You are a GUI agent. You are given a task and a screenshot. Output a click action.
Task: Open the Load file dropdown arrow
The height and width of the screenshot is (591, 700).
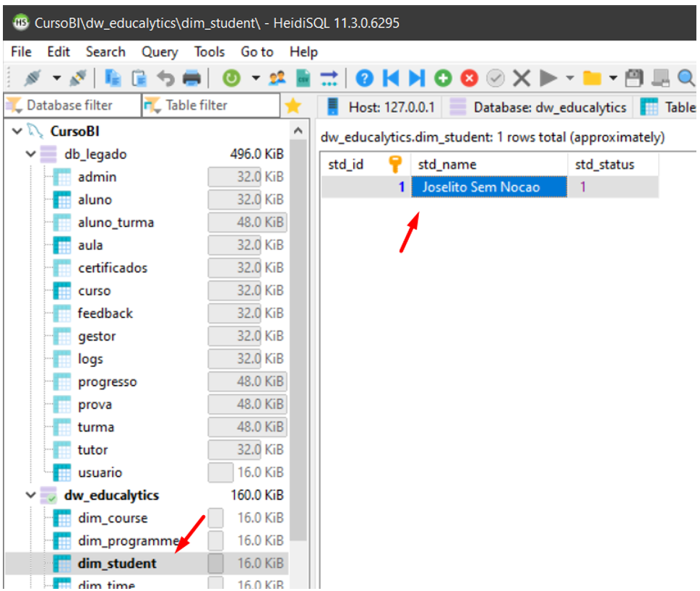point(613,78)
